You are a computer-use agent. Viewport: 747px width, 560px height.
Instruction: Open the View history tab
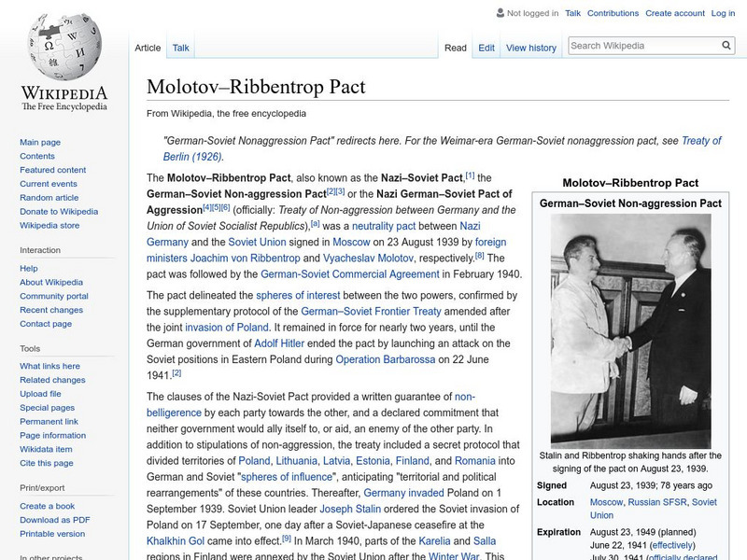coord(531,48)
